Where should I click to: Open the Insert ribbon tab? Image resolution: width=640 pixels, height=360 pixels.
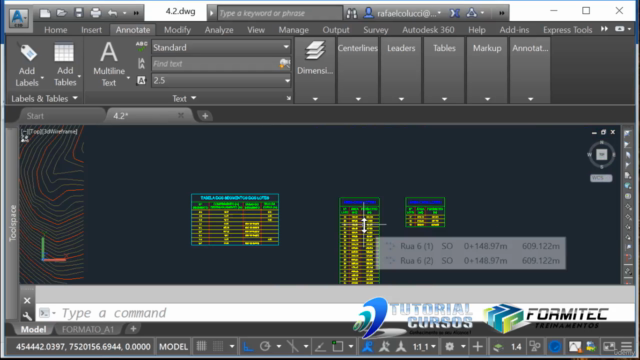click(x=91, y=30)
